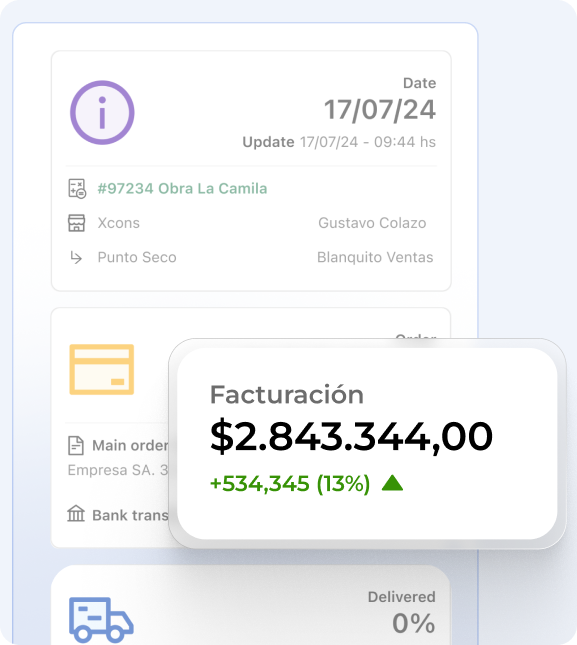The image size is (577, 645).
Task: Click the green upward triangle indicator
Action: tap(392, 483)
